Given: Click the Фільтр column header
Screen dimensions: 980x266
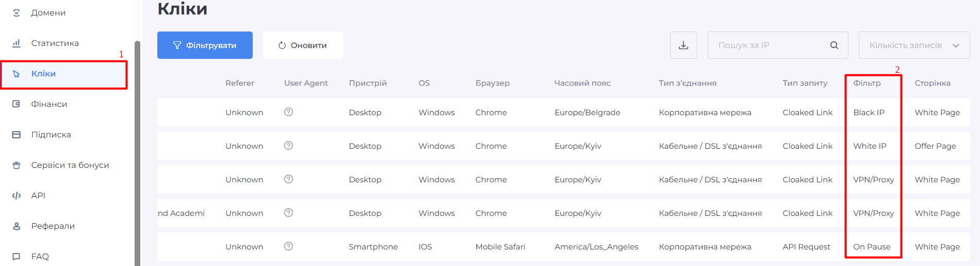Looking at the screenshot, I should 867,83.
